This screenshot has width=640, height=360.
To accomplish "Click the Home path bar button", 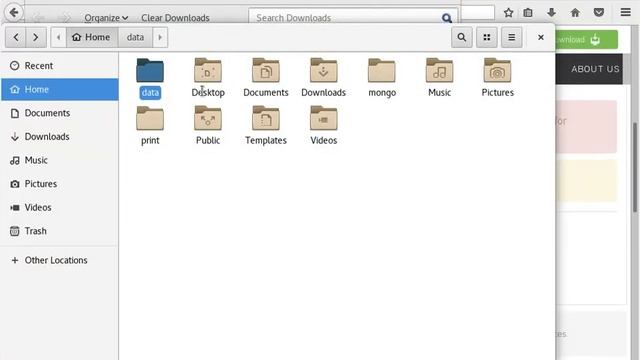I will tap(92, 37).
